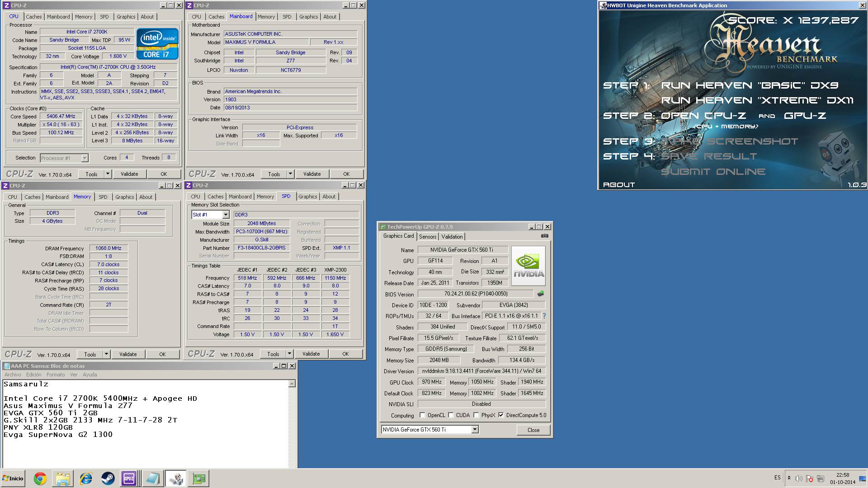Click Tools button in Memory tab window
The width and height of the screenshot is (868, 488).
click(x=90, y=354)
